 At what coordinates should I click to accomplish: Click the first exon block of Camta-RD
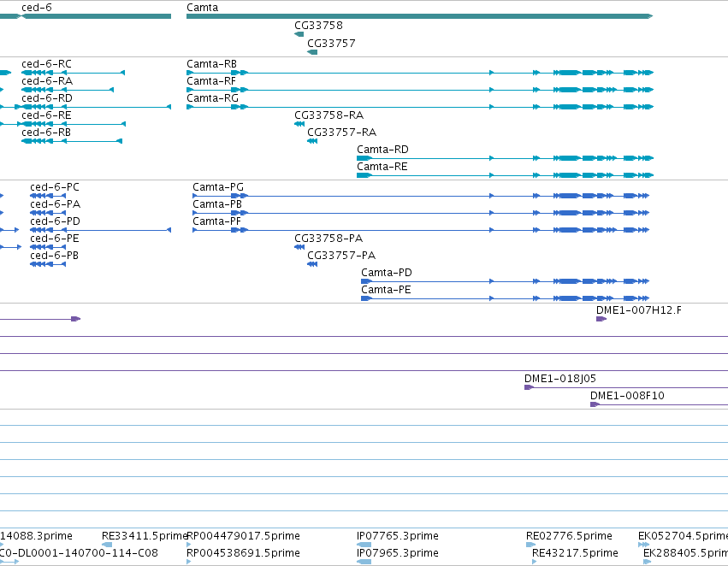pos(364,158)
